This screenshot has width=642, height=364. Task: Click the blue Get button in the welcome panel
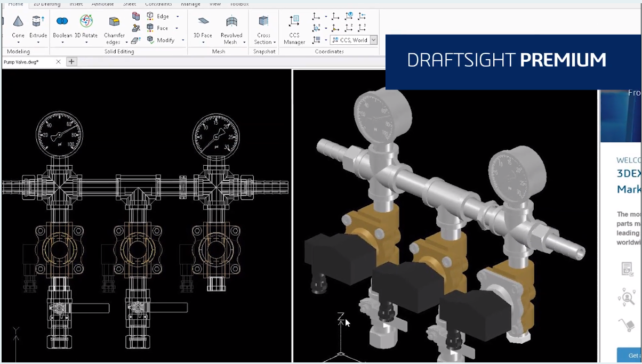[x=629, y=355]
